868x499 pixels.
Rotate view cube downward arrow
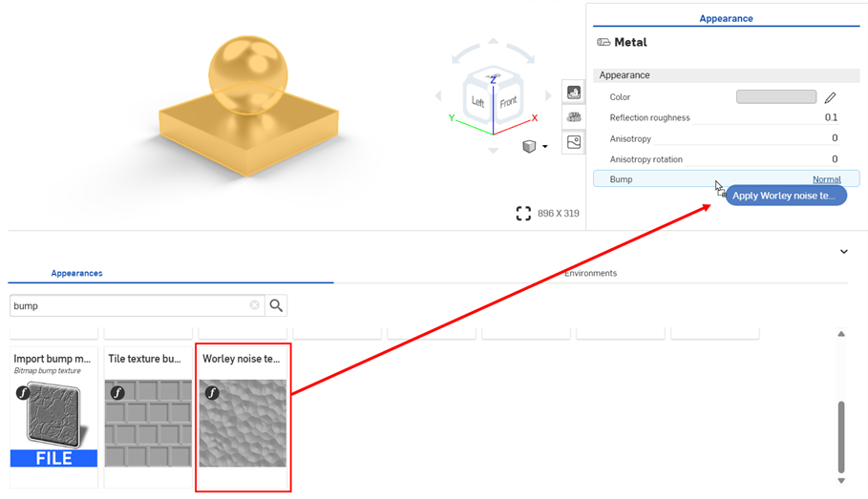click(x=494, y=151)
